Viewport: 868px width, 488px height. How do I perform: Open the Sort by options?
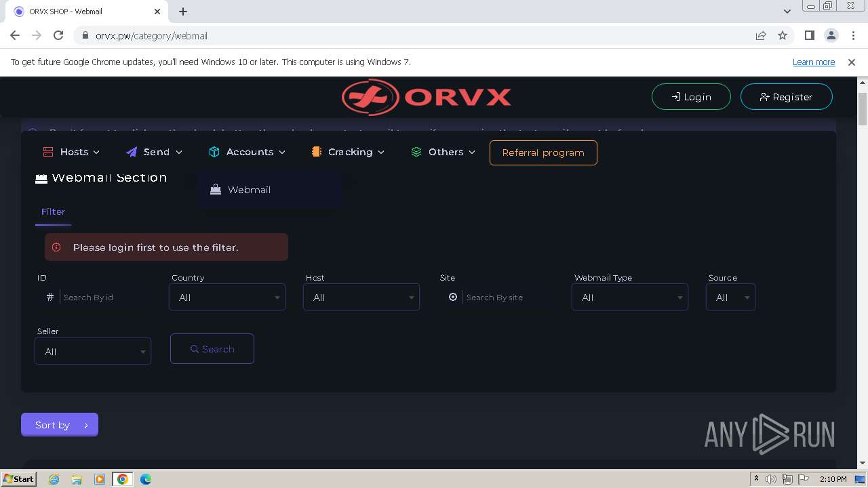[x=60, y=424]
